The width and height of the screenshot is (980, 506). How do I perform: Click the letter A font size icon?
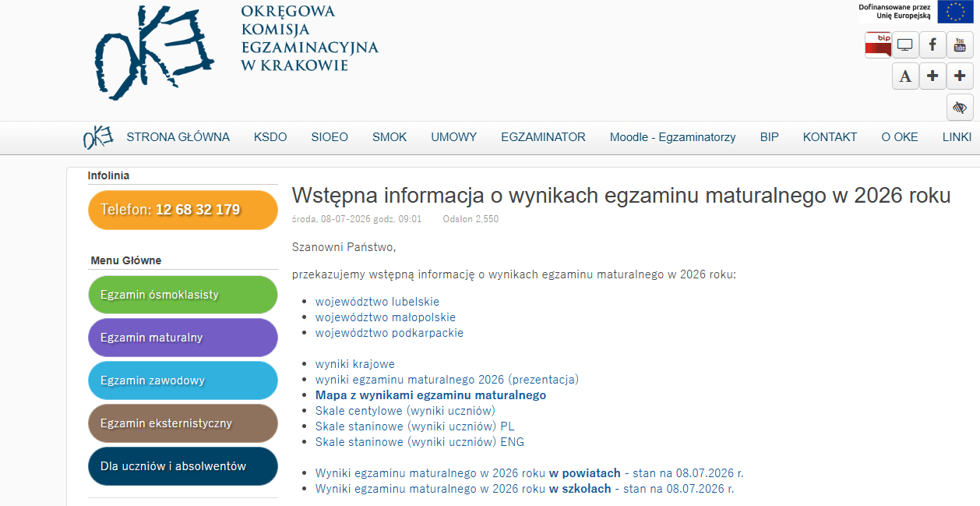click(x=905, y=76)
